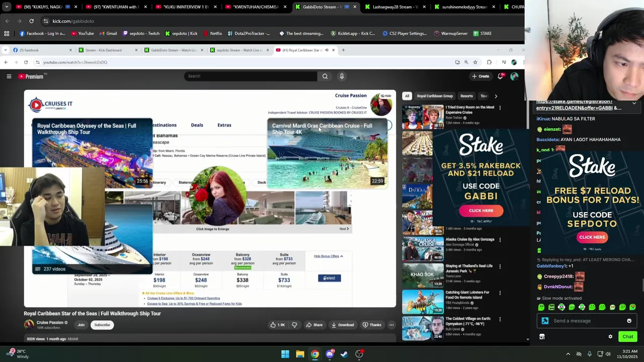Image resolution: width=644 pixels, height=362 pixels.
Task: Download the video
Action: pos(343,325)
